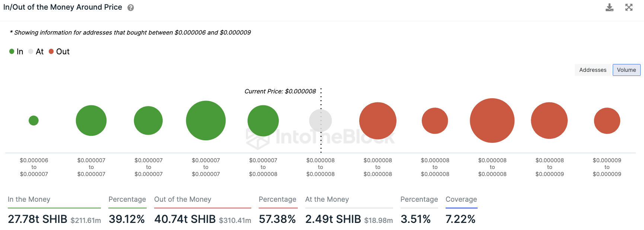Click the gray At the Money bubble

point(321,121)
